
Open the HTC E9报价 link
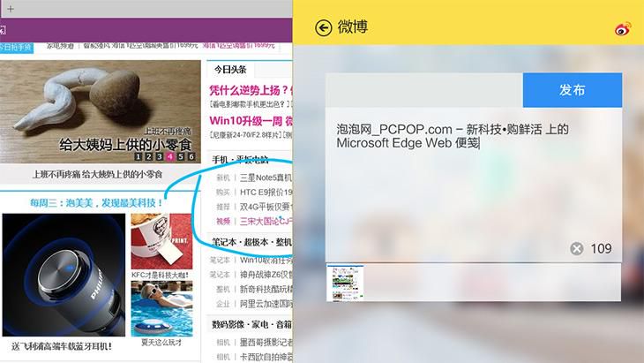266,192
